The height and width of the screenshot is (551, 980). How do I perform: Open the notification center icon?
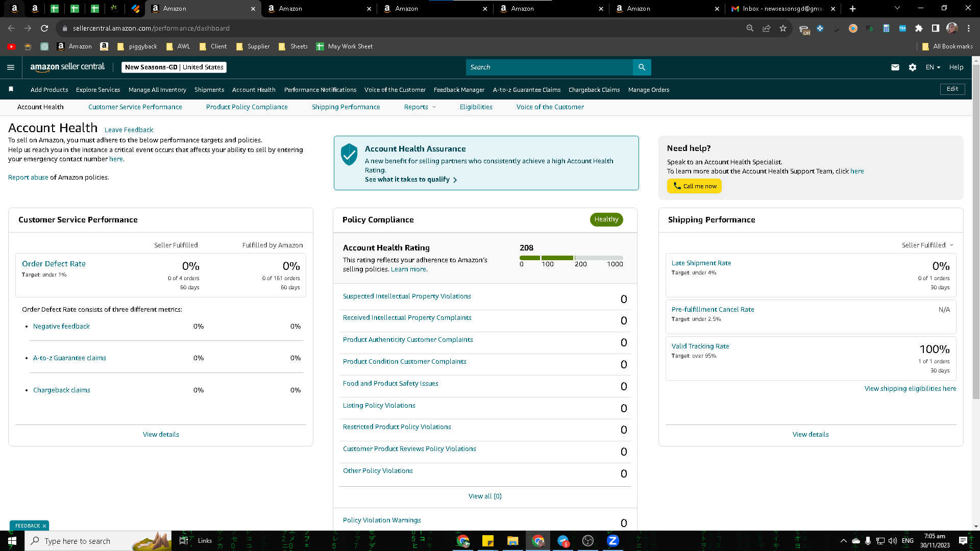pos(963,541)
